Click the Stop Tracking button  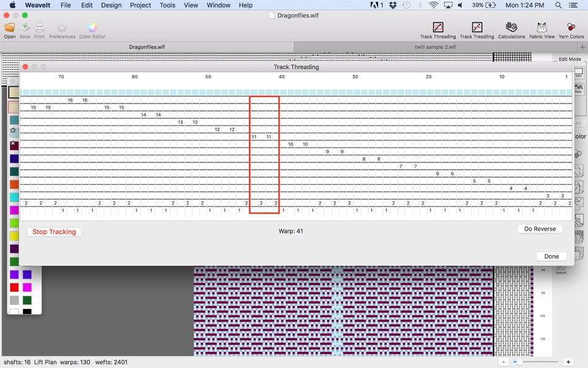[54, 232]
